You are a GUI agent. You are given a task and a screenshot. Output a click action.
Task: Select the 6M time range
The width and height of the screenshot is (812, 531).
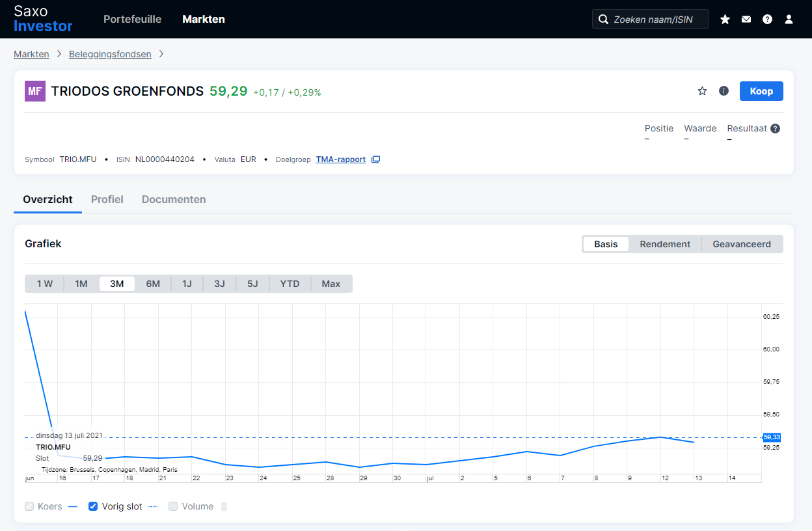pos(153,284)
